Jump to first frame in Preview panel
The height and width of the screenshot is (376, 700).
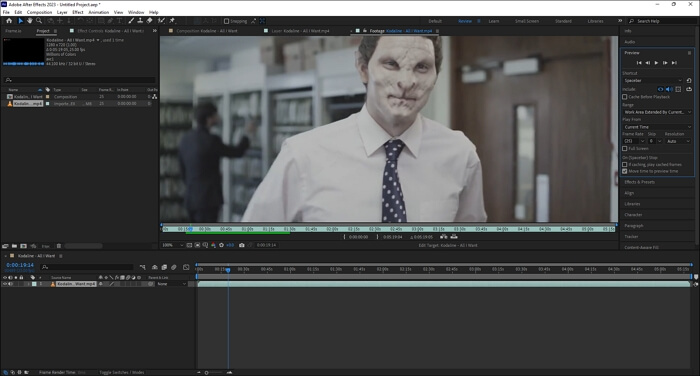(639, 63)
